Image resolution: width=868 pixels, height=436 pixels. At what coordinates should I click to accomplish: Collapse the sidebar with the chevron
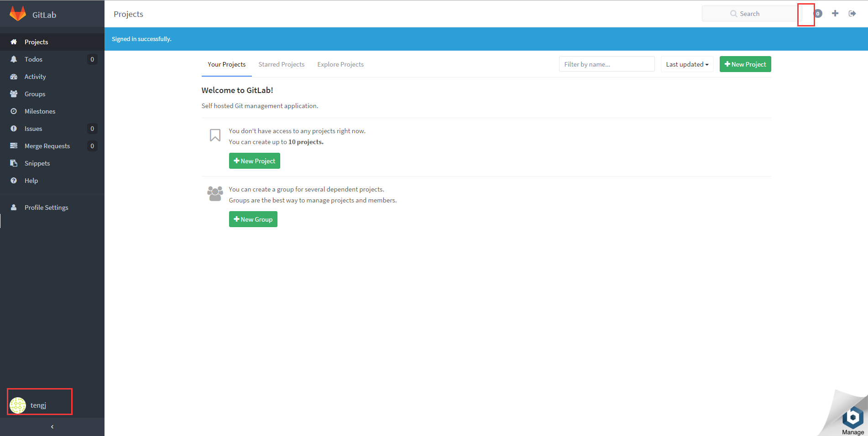[52, 427]
